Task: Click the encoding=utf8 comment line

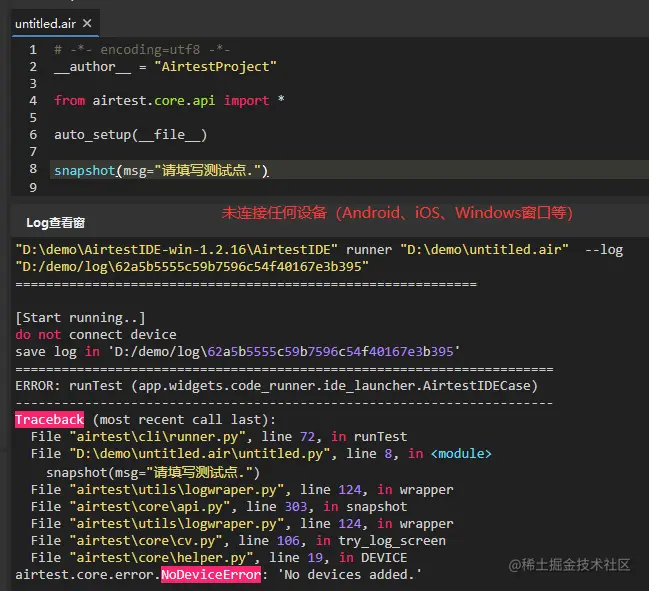Action: 142,50
